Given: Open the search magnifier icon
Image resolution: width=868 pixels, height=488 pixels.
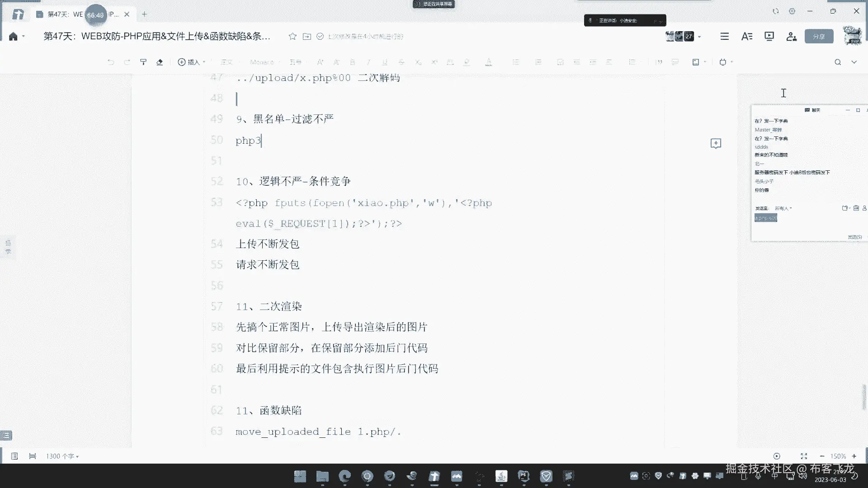Looking at the screenshot, I should pyautogui.click(x=838, y=62).
